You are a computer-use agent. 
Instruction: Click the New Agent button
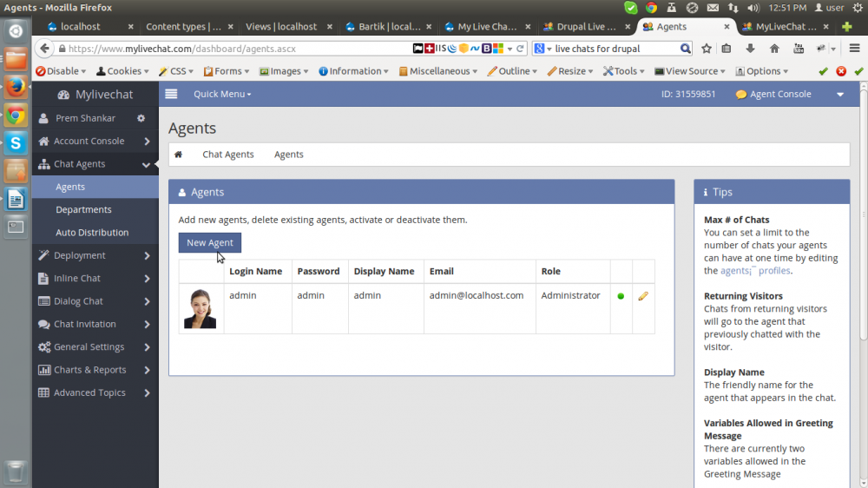tap(210, 243)
